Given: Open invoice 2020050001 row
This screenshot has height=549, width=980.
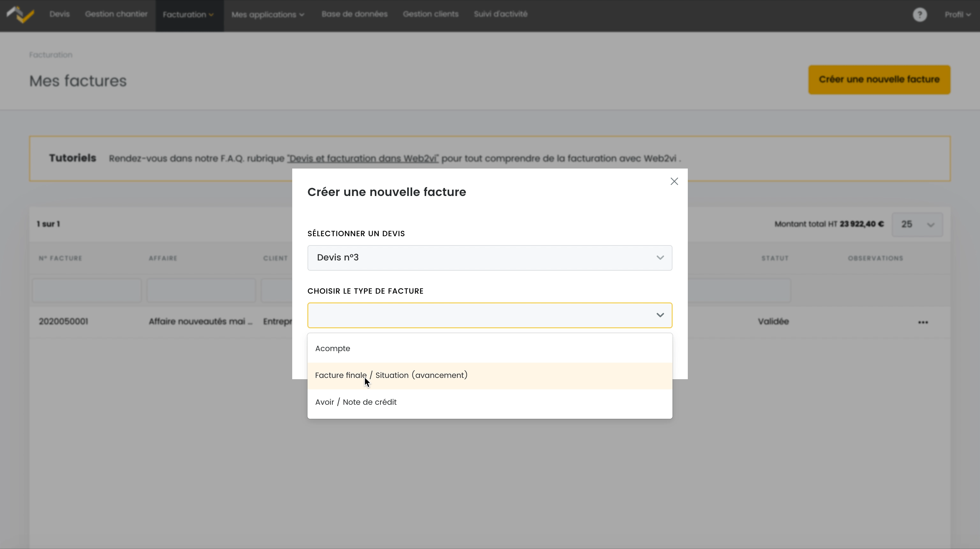Looking at the screenshot, I should pos(63,322).
